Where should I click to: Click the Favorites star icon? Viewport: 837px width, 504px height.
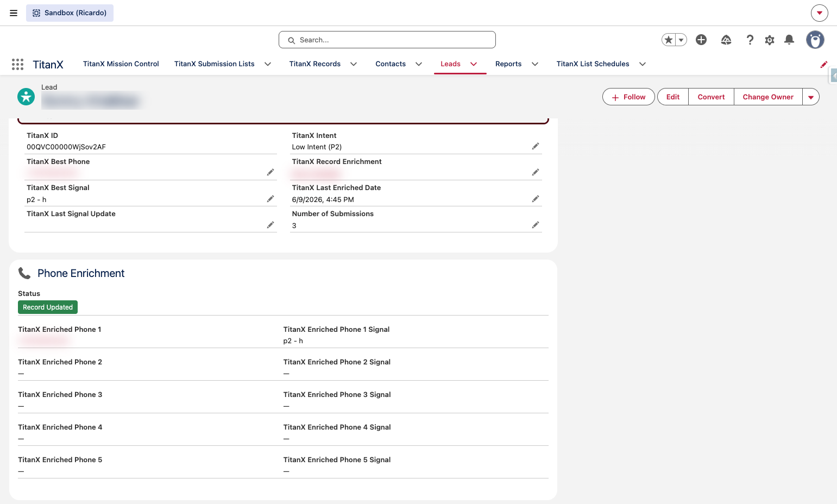pos(669,40)
